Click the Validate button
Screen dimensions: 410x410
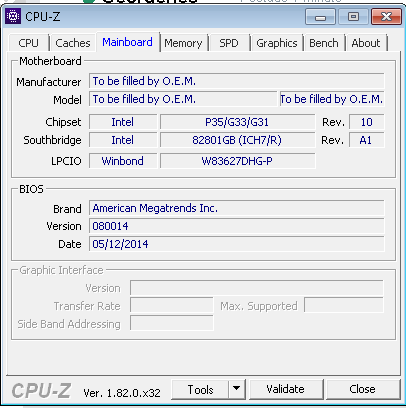[286, 389]
